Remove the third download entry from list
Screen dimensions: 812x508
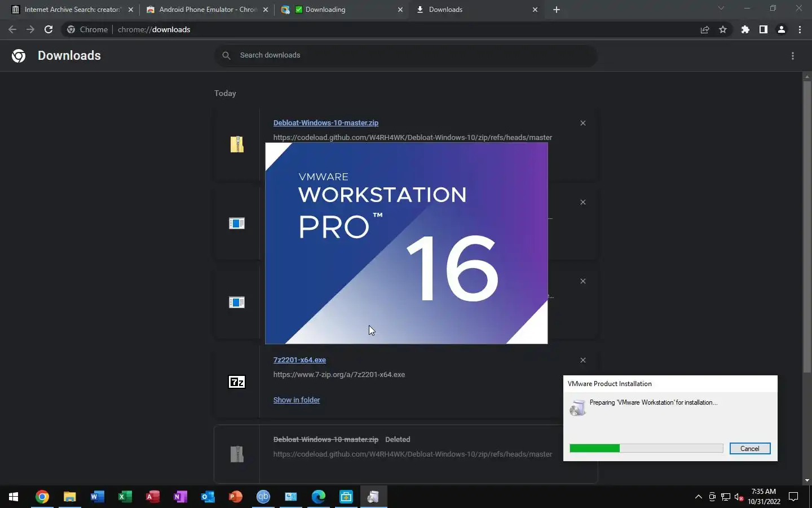[x=583, y=281]
